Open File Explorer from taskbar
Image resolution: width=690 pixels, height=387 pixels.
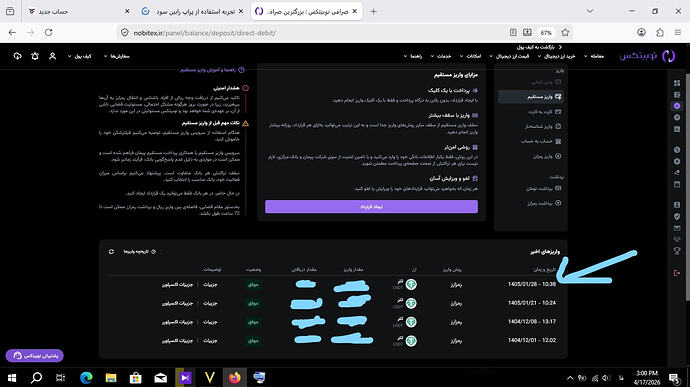click(x=111, y=377)
